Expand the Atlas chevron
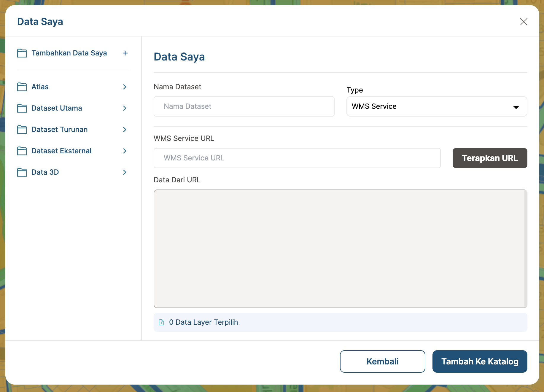Viewport: 544px width, 392px height. 125,87
